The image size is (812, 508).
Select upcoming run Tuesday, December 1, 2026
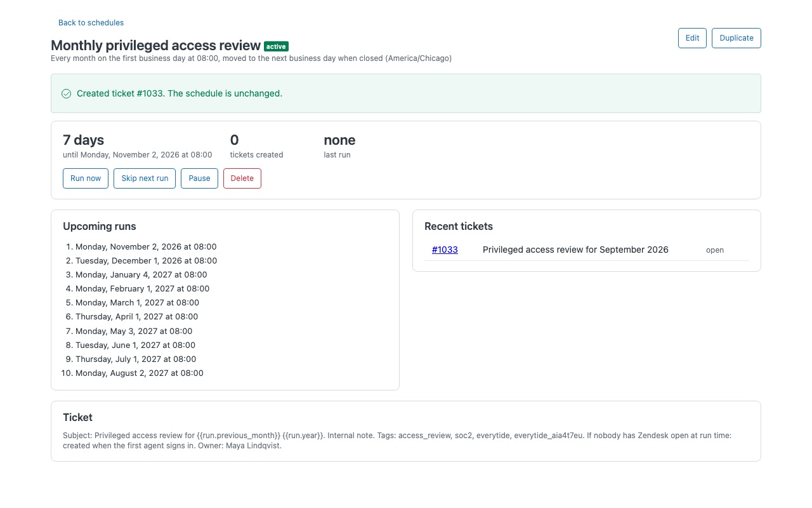[x=146, y=260]
